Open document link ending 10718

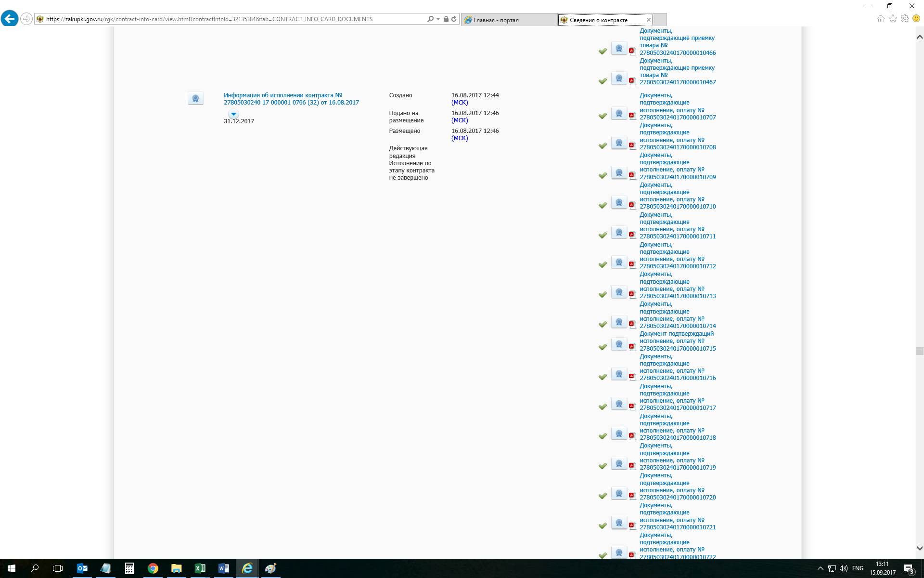677,437
